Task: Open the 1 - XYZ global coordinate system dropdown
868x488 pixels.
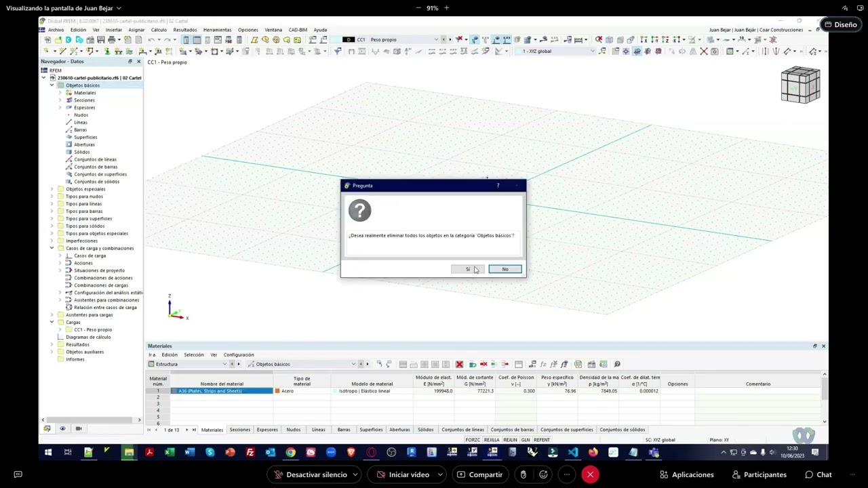Action: [x=592, y=52]
